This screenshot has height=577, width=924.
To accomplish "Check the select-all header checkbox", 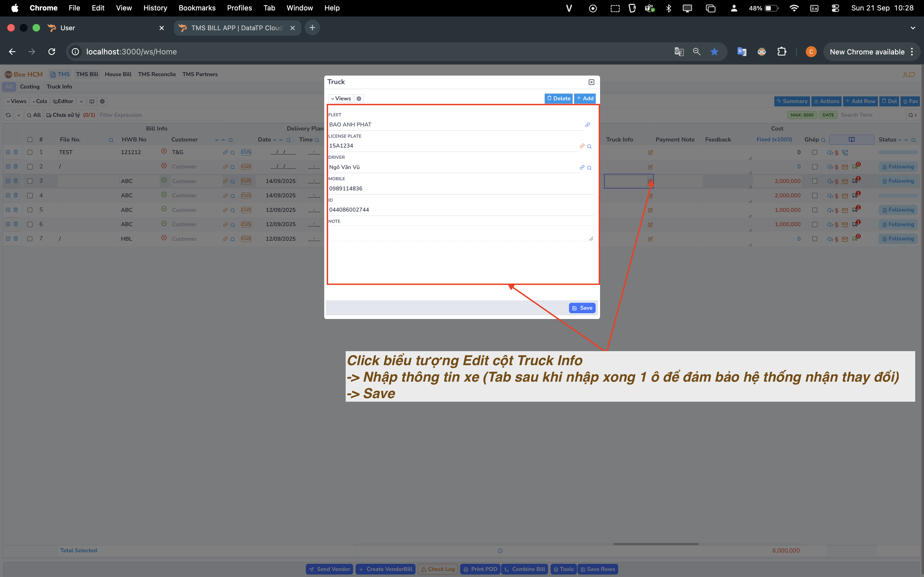I will pyautogui.click(x=30, y=140).
